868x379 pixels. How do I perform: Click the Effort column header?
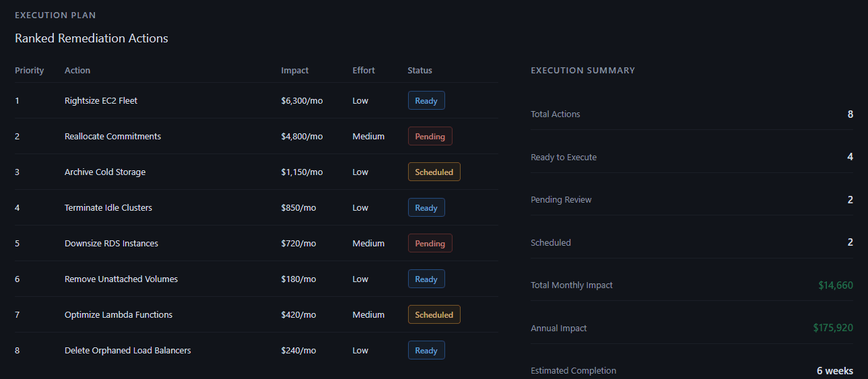364,71
